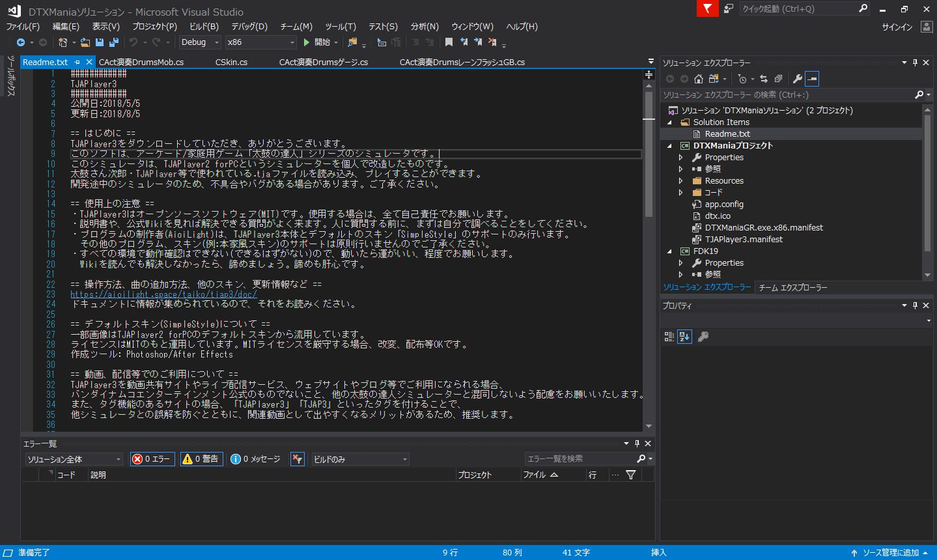Open the ファイル(F) menu

23,27
